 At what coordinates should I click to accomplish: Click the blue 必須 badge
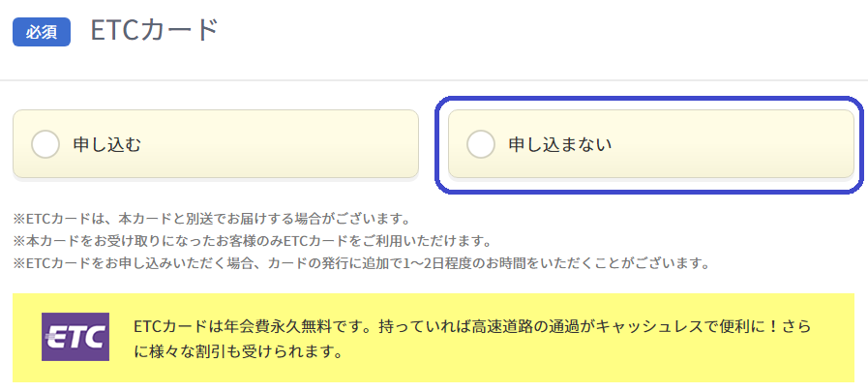pos(42,32)
